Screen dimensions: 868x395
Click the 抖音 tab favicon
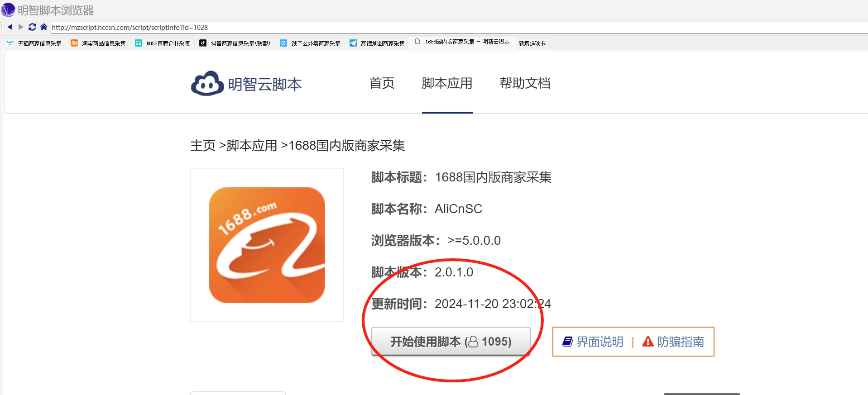point(203,43)
